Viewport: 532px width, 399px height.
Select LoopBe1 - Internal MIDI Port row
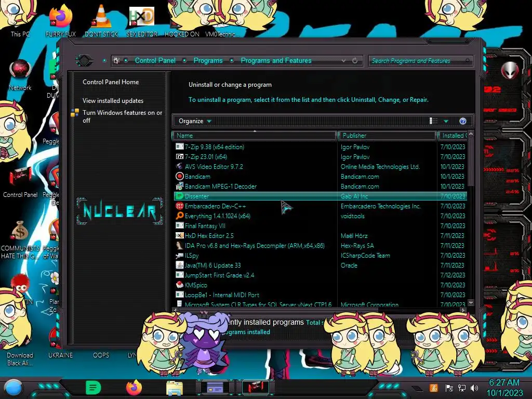pos(320,295)
